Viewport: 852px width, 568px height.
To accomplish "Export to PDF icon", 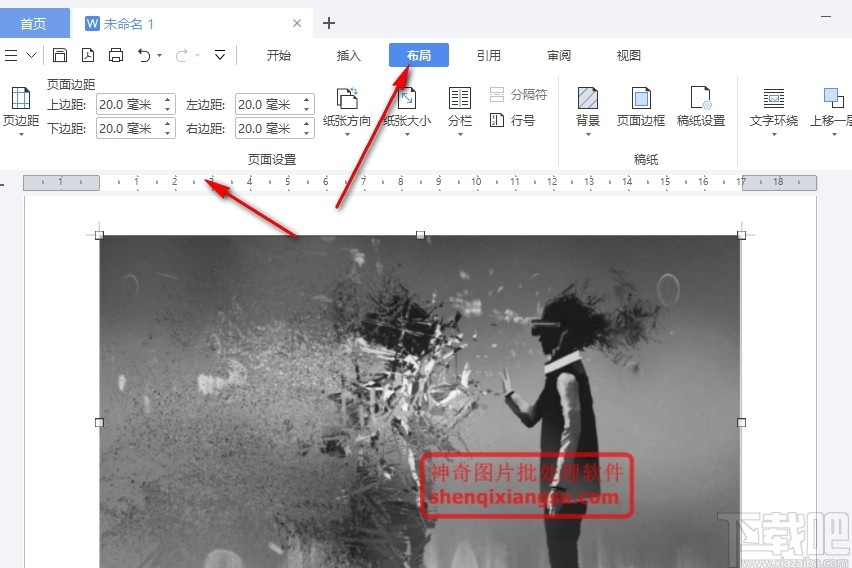I will (87, 55).
